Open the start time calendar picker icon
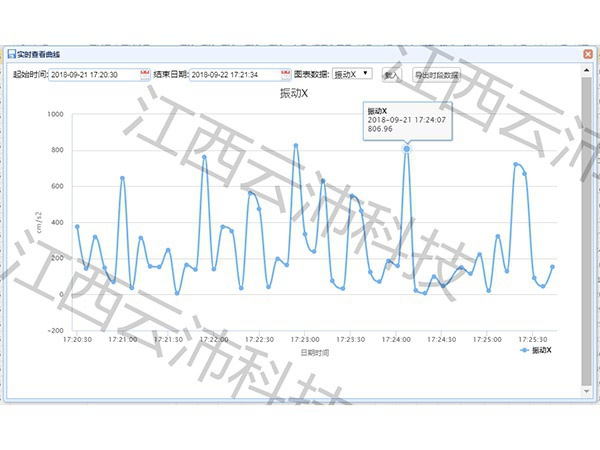The height and width of the screenshot is (450, 600). [144, 74]
